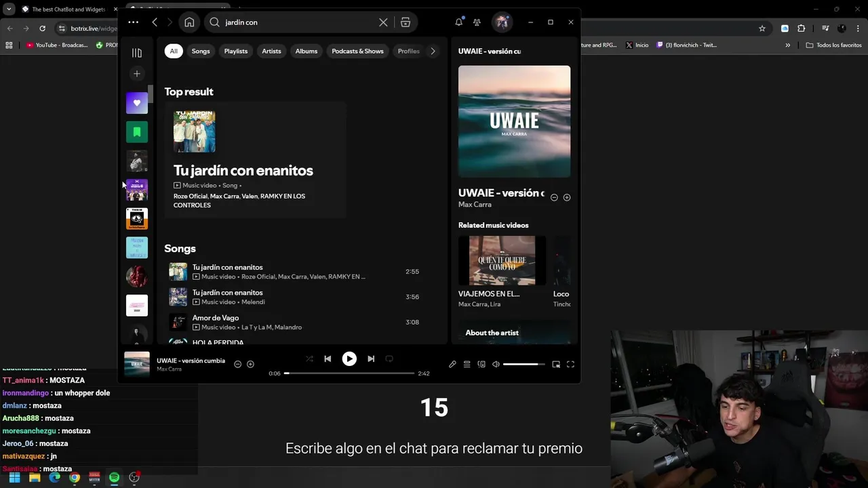This screenshot has height=488, width=868.
Task: Filter results by Playlists
Action: click(236, 51)
